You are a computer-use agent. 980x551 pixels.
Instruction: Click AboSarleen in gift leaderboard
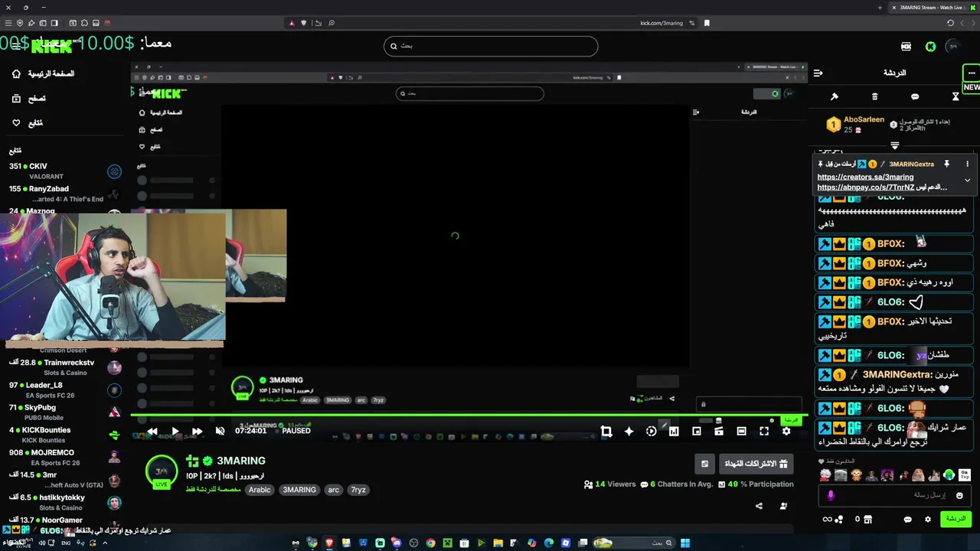click(x=864, y=120)
